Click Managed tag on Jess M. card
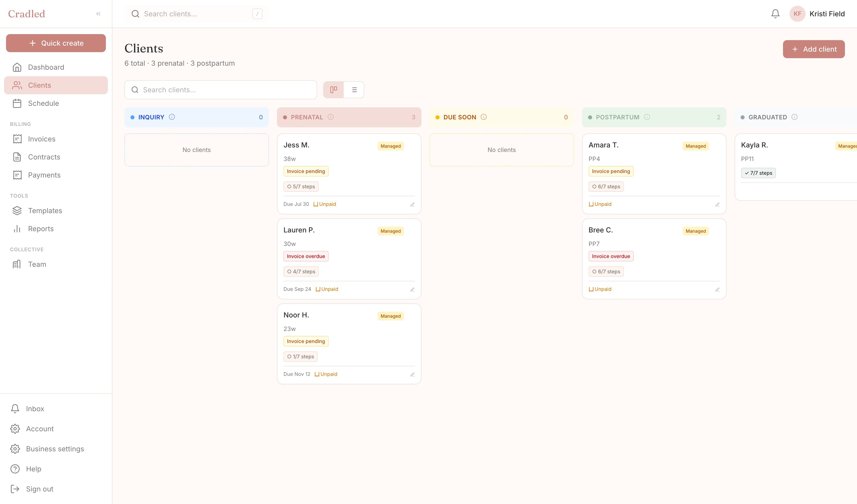Image resolution: width=857 pixels, height=504 pixels. (x=390, y=146)
